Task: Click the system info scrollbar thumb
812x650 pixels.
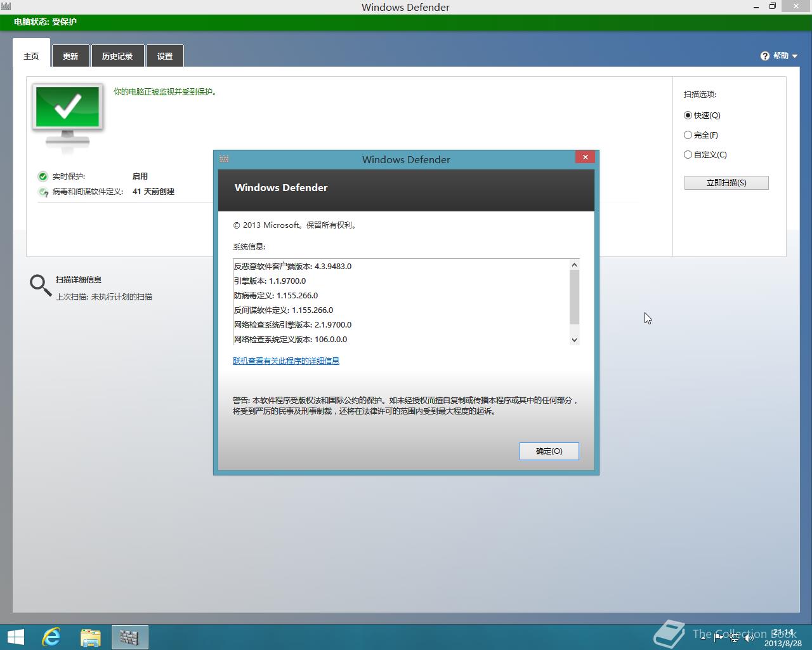Action: [574, 297]
